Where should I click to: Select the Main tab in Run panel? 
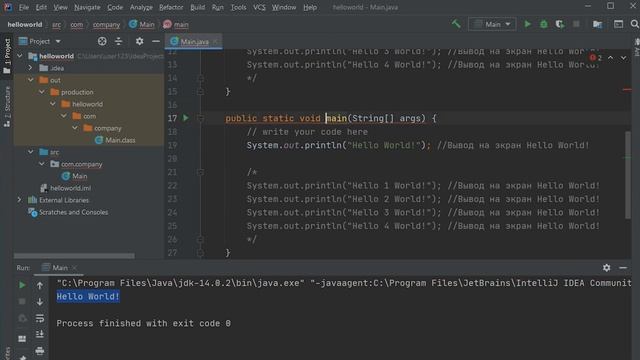(x=60, y=268)
